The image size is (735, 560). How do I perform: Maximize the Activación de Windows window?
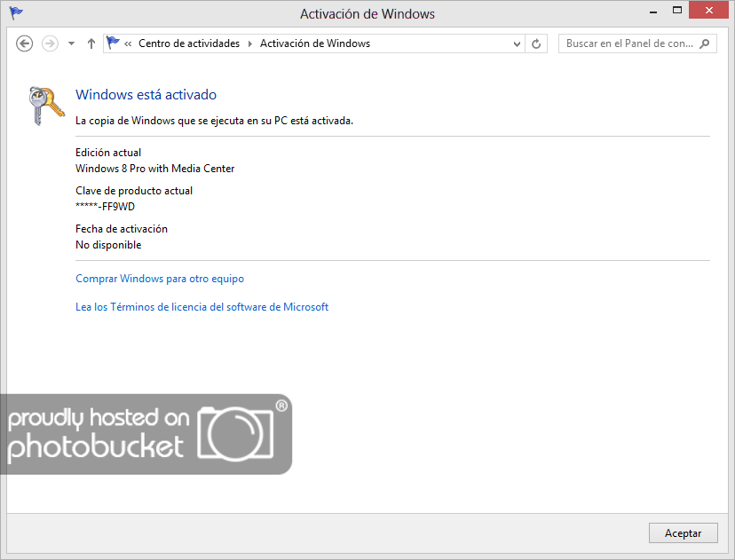coord(677,11)
